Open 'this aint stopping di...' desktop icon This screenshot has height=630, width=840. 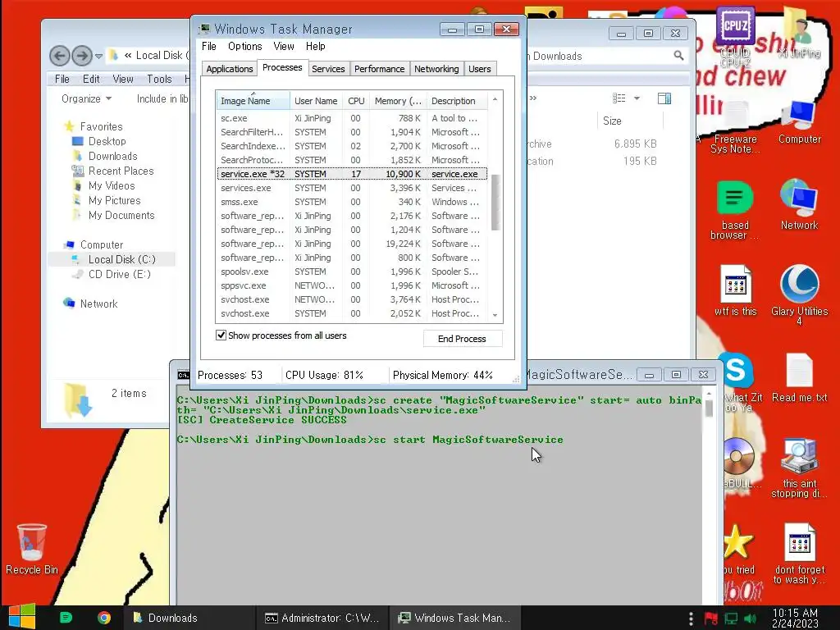pos(799,468)
